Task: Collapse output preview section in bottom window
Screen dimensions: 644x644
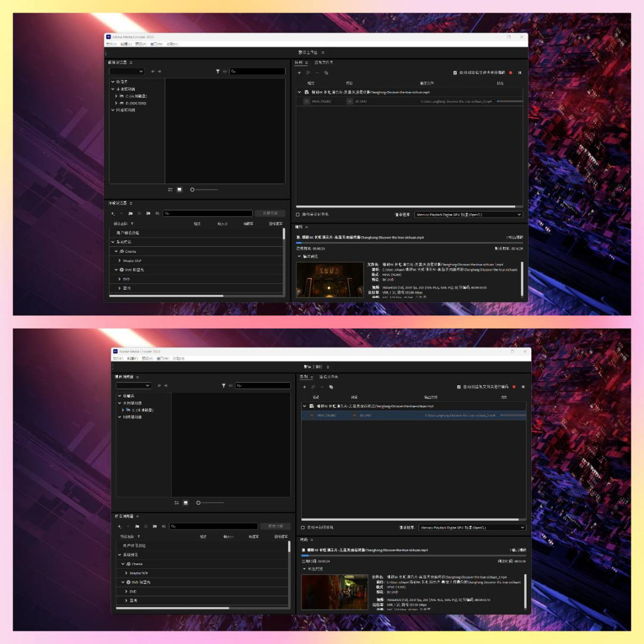Action: pos(304,569)
